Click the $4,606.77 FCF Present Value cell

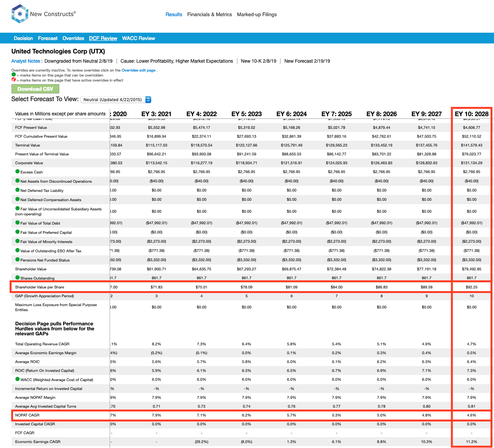pyautogui.click(x=472, y=128)
